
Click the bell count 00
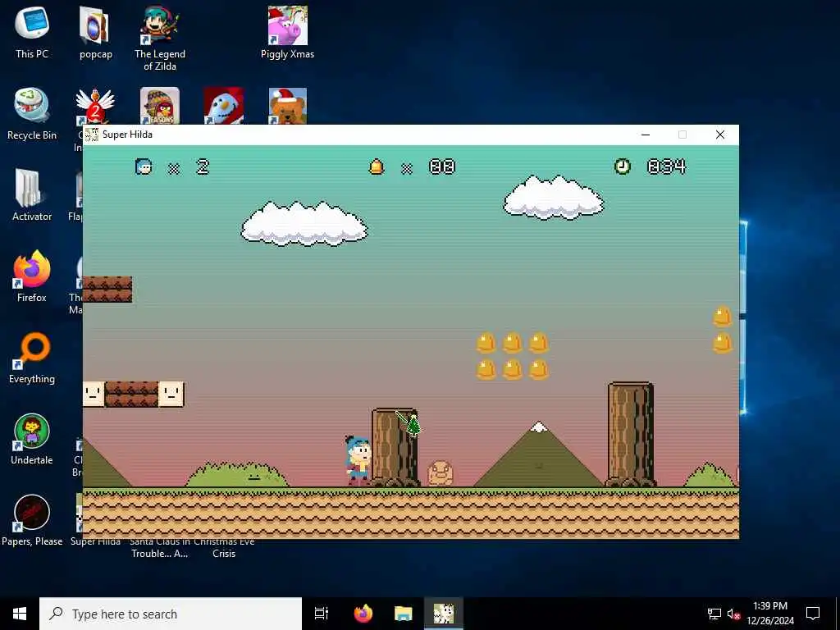(442, 167)
